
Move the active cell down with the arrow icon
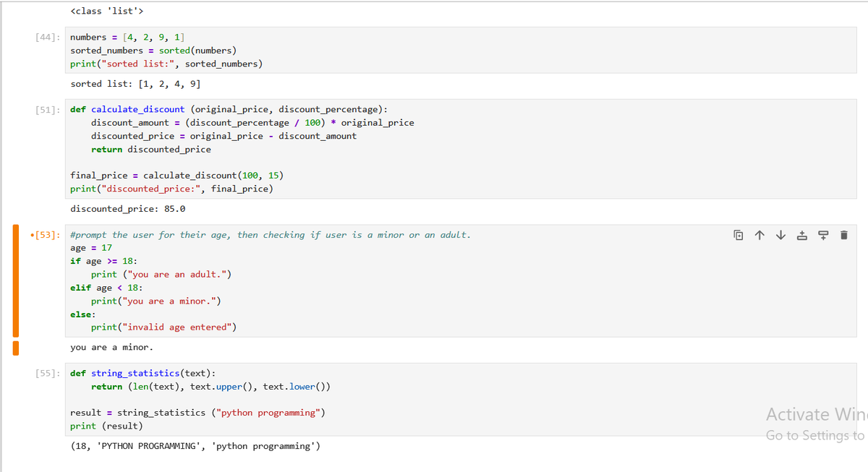pos(780,235)
